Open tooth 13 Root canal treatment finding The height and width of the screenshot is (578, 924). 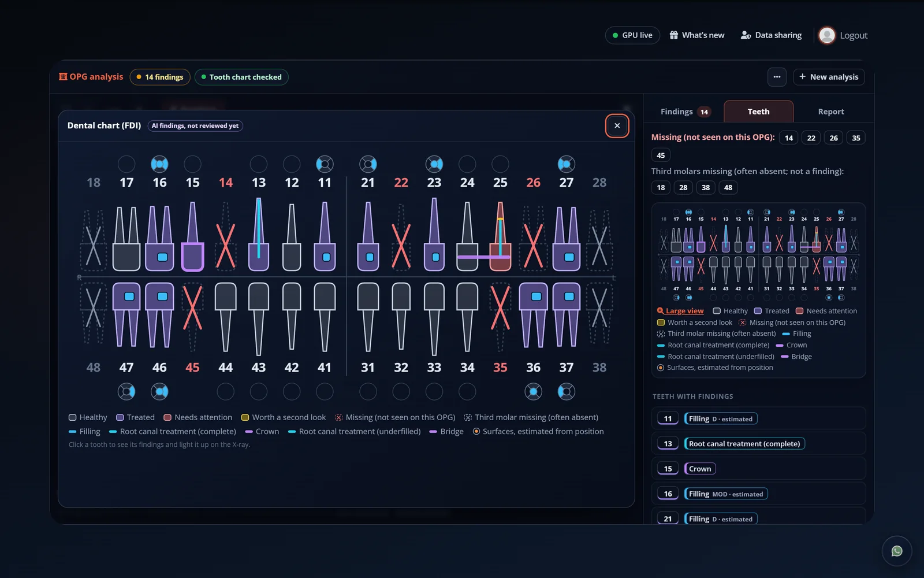click(x=758, y=444)
